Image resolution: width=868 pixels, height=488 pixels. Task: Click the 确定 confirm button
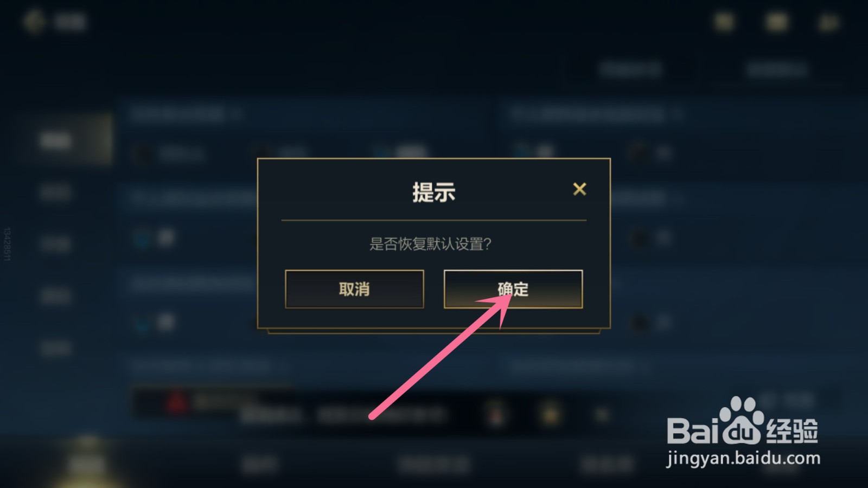[513, 289]
